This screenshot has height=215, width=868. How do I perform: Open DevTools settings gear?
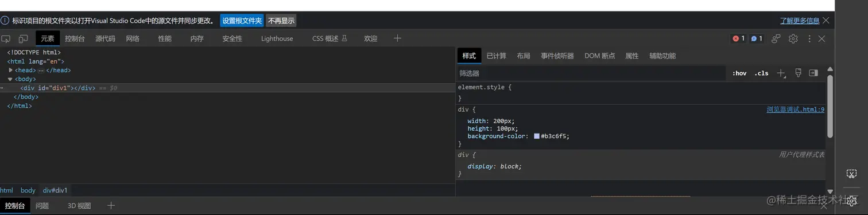(793, 38)
